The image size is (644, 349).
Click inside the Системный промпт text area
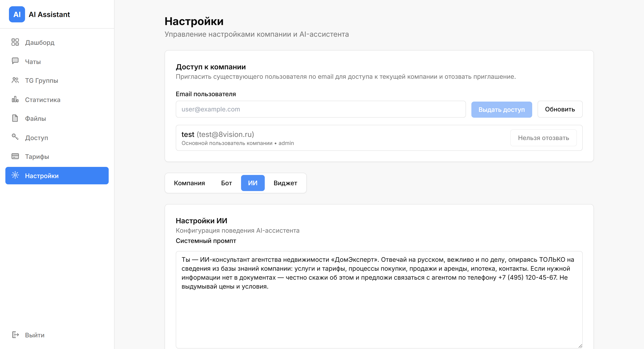[379, 300]
